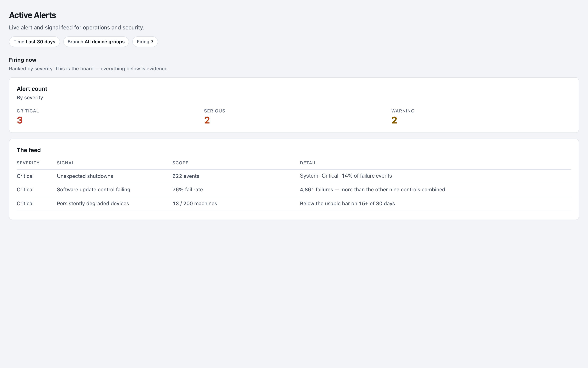588x368 pixels.
Task: Click the SEVERITY column header
Action: 28,163
